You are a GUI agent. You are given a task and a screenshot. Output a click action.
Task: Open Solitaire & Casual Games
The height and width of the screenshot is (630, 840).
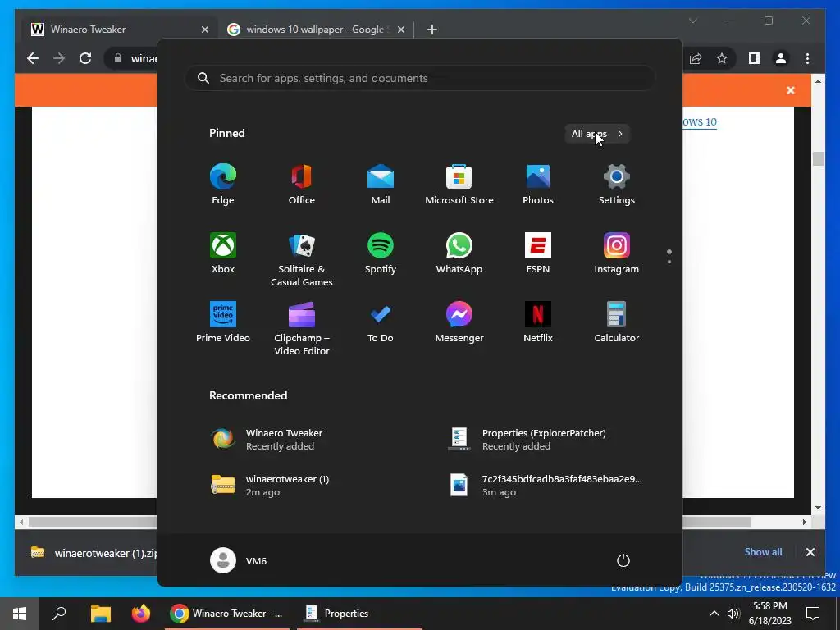pos(302,260)
